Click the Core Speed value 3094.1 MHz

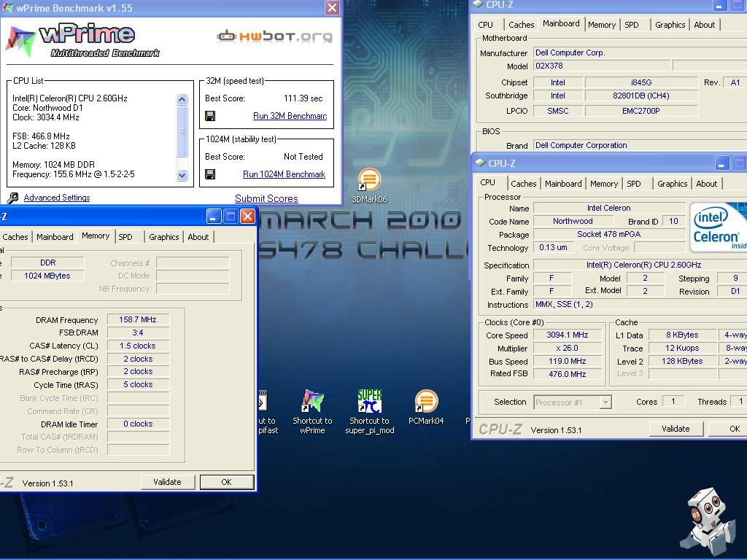click(x=568, y=335)
